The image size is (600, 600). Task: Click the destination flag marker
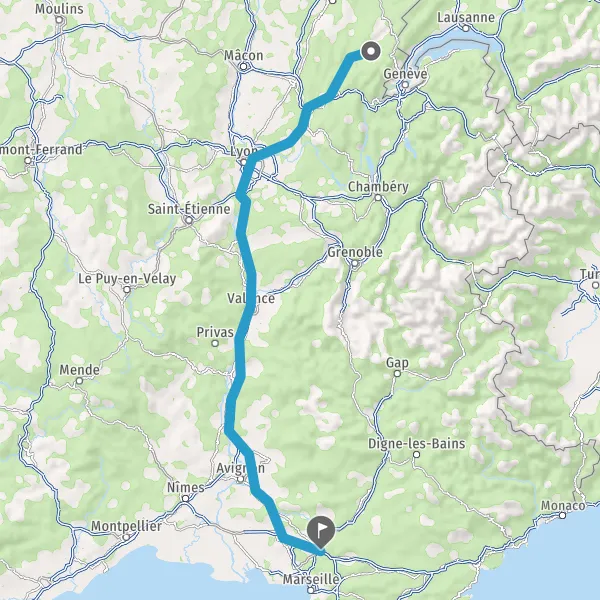321,533
